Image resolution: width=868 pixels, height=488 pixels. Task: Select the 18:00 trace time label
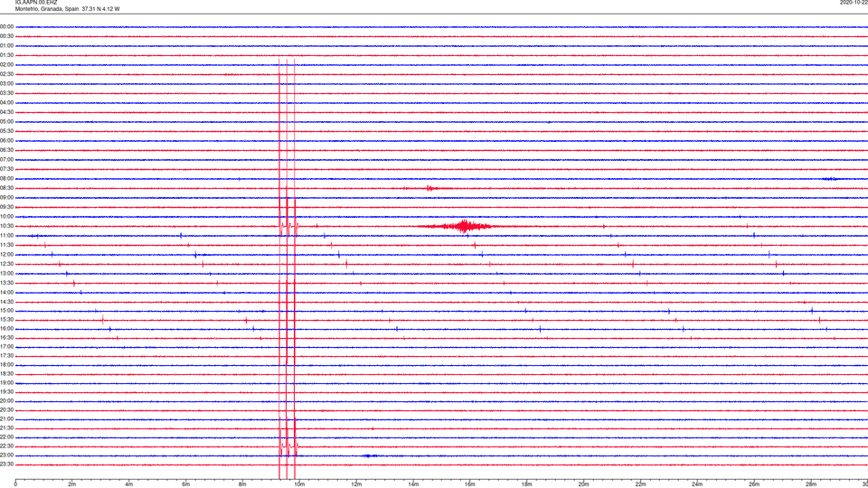pyautogui.click(x=6, y=364)
